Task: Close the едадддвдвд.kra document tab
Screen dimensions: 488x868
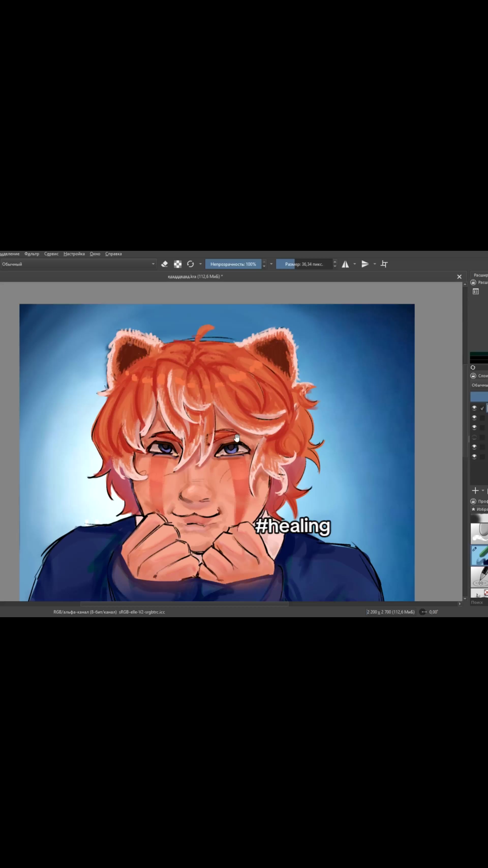Action: click(459, 277)
